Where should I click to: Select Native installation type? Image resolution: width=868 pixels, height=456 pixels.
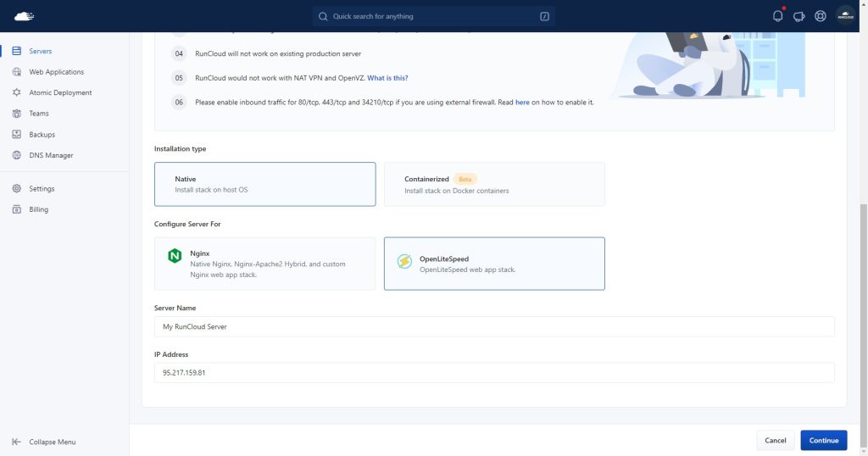click(x=264, y=184)
